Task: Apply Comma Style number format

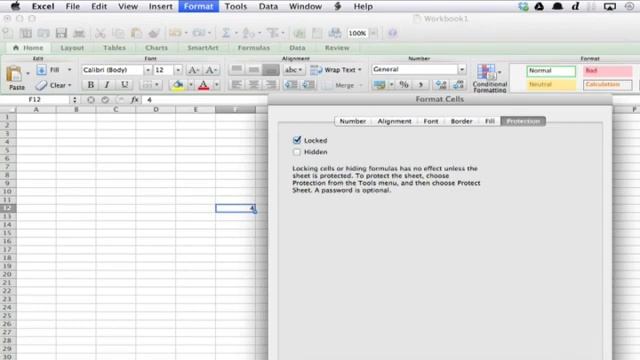Action: click(420, 85)
